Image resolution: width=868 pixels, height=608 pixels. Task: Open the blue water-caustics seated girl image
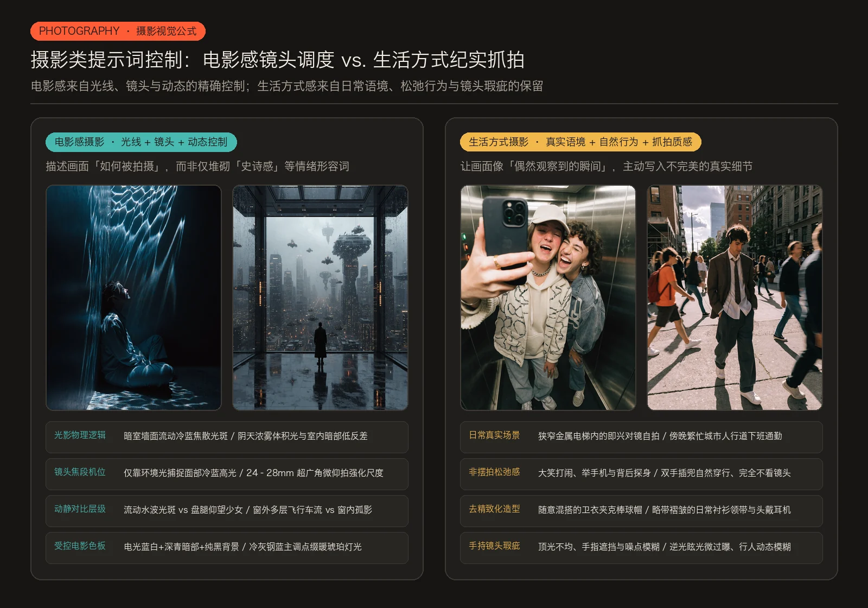(133, 297)
